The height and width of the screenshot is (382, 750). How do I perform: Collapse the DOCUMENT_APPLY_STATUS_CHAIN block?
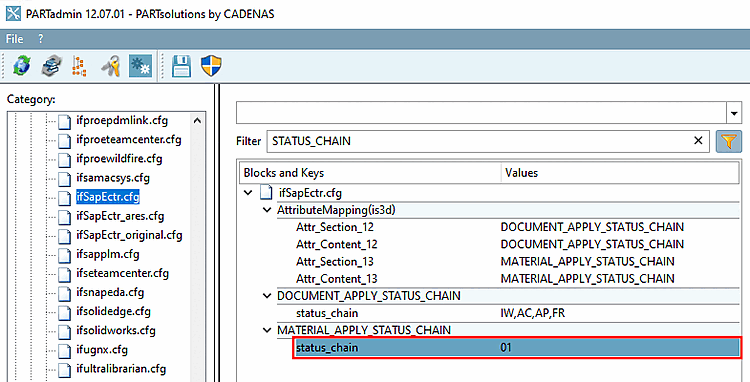tap(267, 296)
